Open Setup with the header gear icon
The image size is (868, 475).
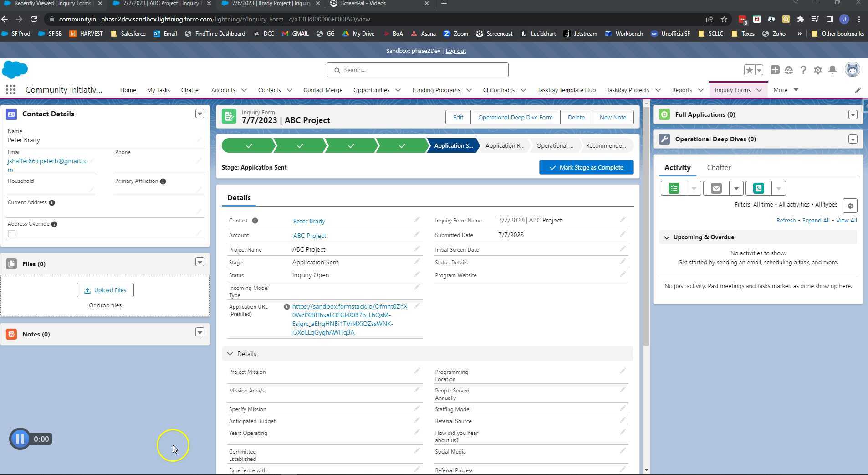click(818, 70)
